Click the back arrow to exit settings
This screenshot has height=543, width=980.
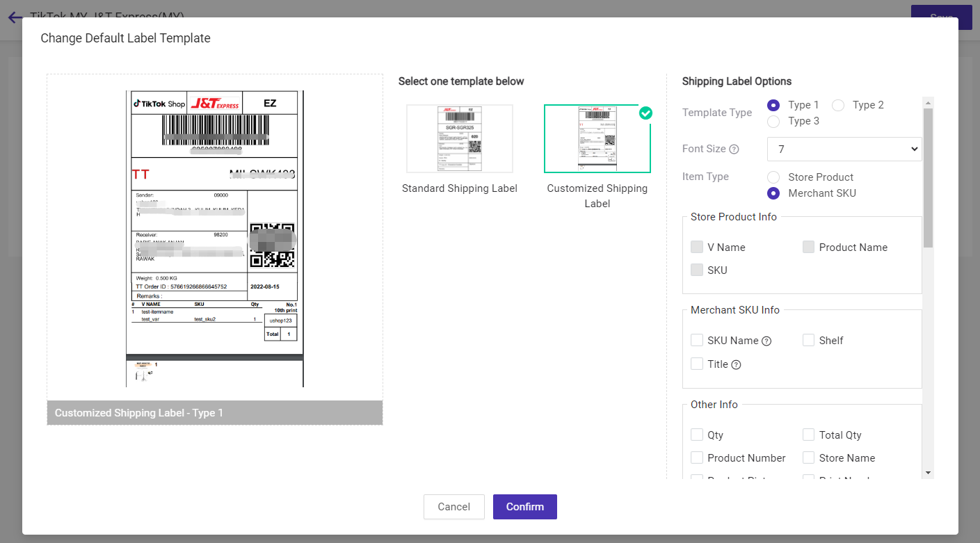(15, 17)
